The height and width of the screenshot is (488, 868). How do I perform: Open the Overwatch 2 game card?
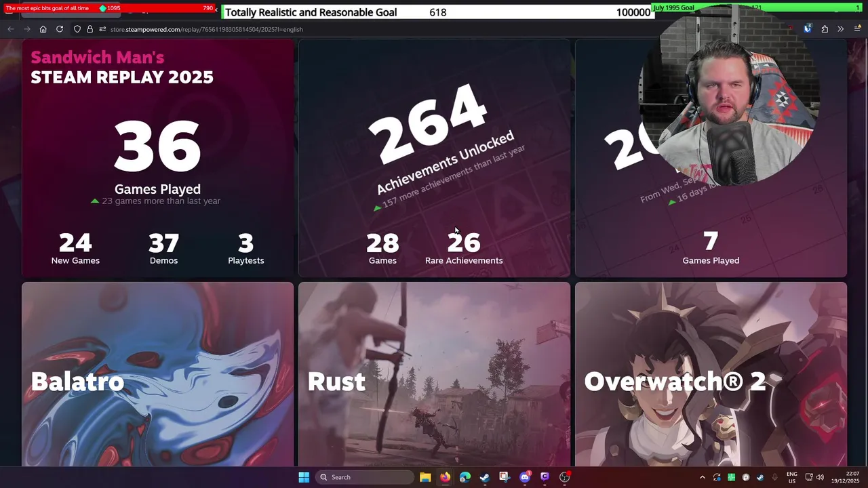click(711, 374)
